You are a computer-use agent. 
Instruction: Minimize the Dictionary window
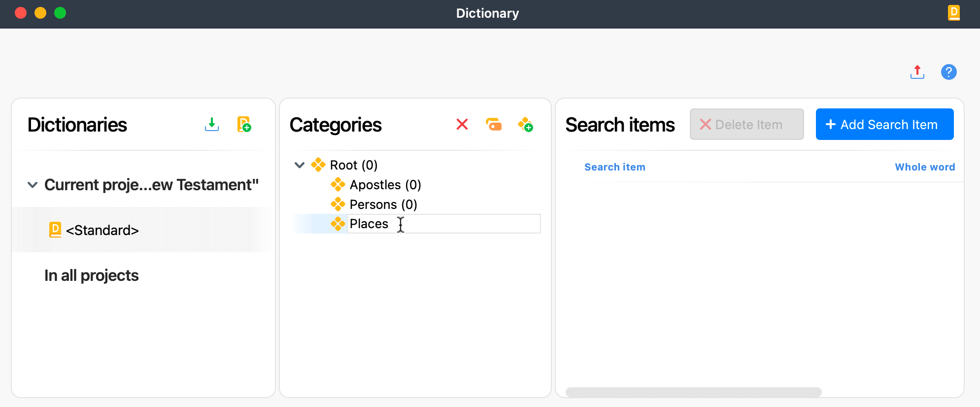[x=40, y=13]
